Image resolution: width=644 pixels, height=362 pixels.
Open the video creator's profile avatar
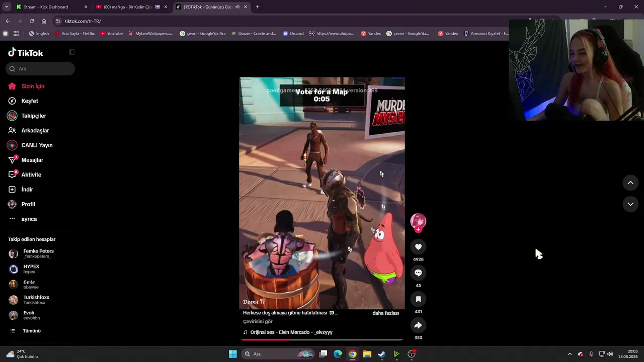(418, 221)
